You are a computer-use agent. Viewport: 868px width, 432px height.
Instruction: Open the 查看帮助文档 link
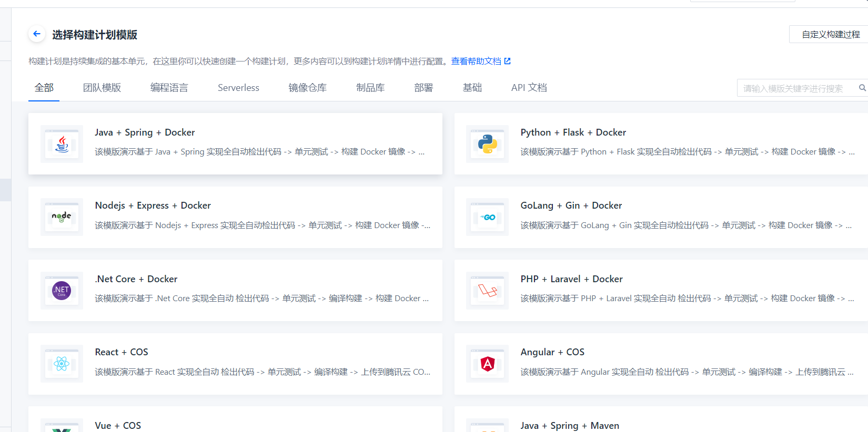(x=476, y=61)
